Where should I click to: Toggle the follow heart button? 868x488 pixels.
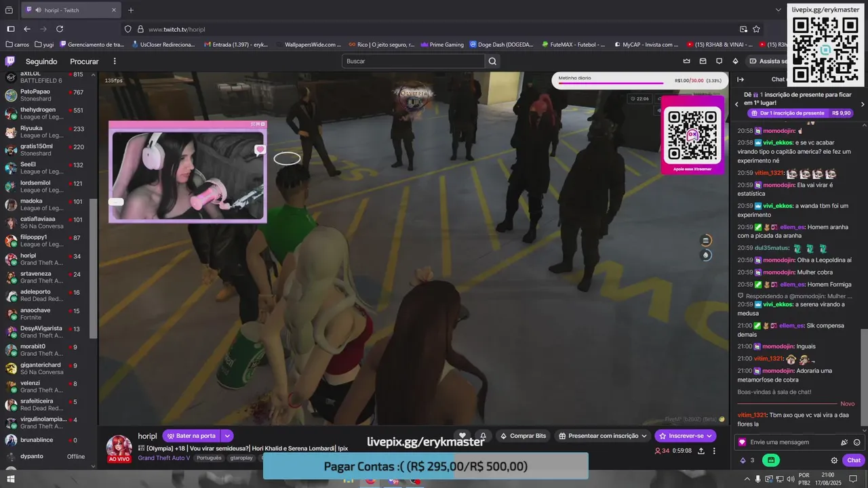click(462, 436)
